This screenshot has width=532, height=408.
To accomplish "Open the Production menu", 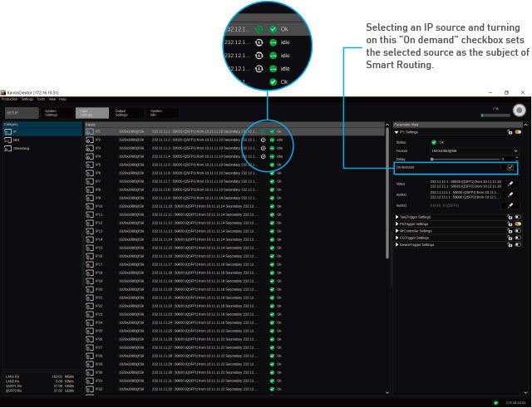I will coord(9,99).
